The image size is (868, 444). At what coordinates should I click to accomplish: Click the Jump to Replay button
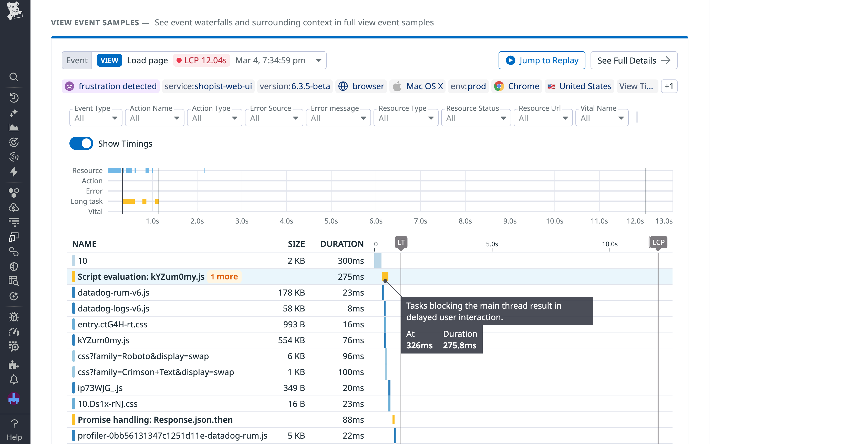[542, 60]
